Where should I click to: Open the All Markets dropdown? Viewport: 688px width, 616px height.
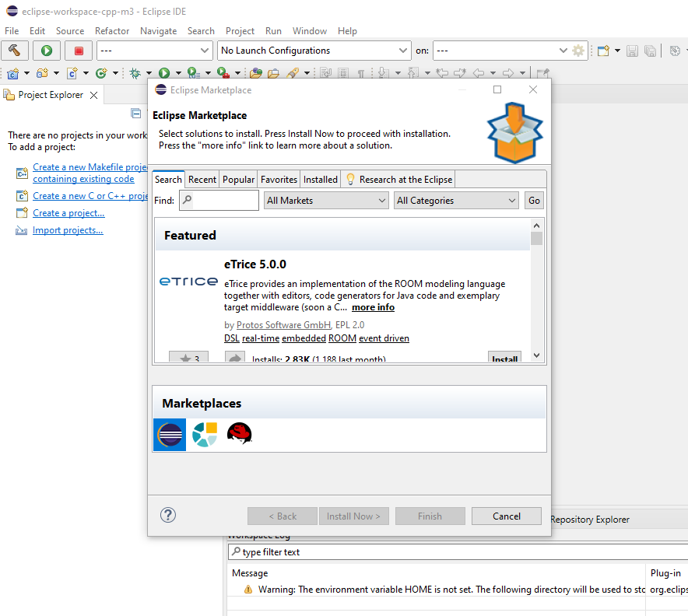click(326, 201)
